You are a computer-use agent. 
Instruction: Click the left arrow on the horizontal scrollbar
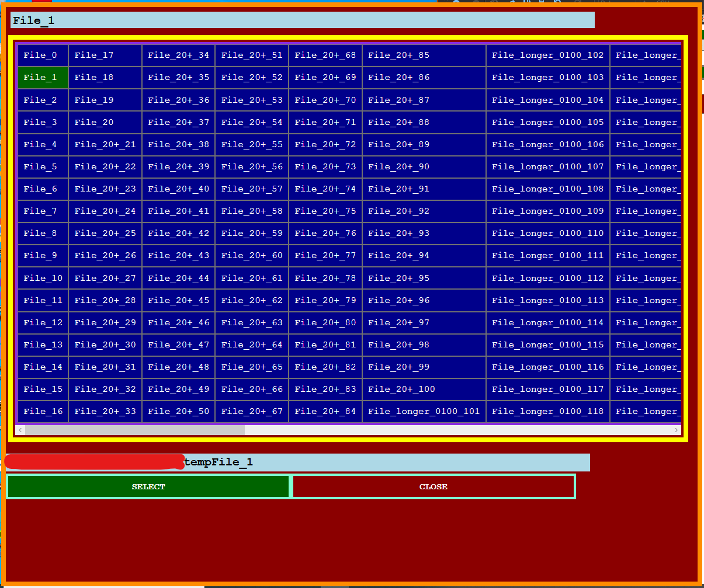20,430
